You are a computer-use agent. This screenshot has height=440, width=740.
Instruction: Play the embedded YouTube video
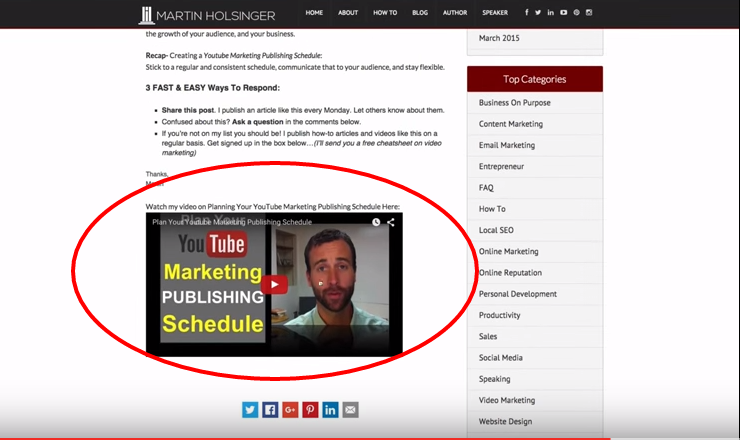pos(275,284)
